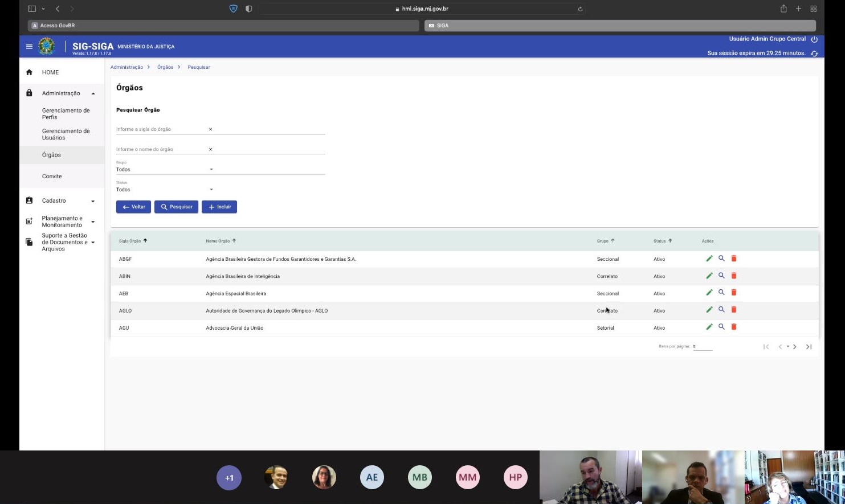Sort table by Status column arrow
845x504 pixels.
click(x=670, y=241)
